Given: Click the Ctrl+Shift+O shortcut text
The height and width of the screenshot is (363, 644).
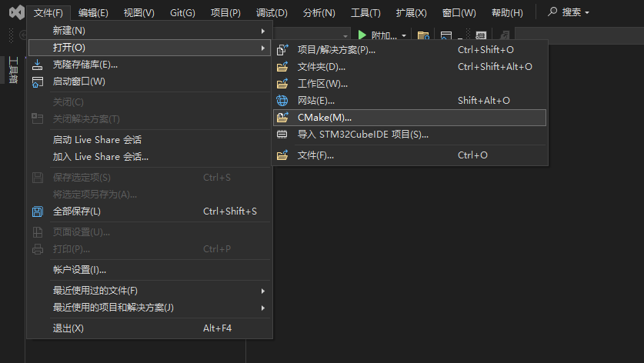Looking at the screenshot, I should [486, 50].
